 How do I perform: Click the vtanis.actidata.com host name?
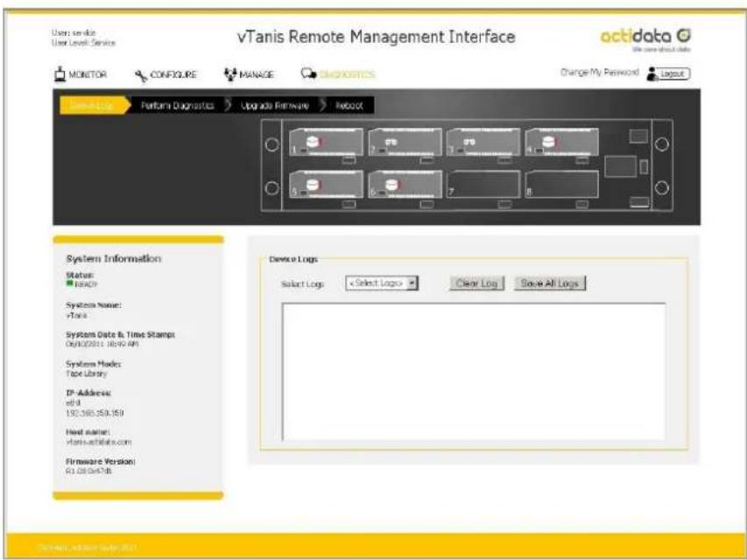tap(99, 442)
